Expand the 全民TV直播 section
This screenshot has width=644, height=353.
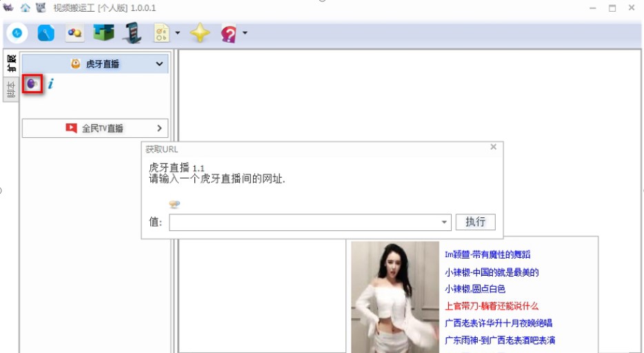point(160,128)
